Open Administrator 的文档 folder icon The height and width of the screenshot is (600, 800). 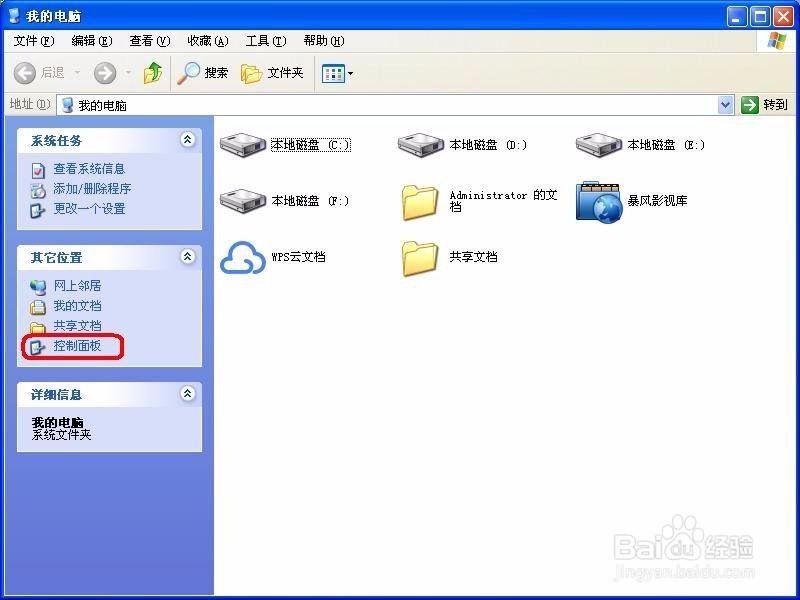pyautogui.click(x=420, y=202)
